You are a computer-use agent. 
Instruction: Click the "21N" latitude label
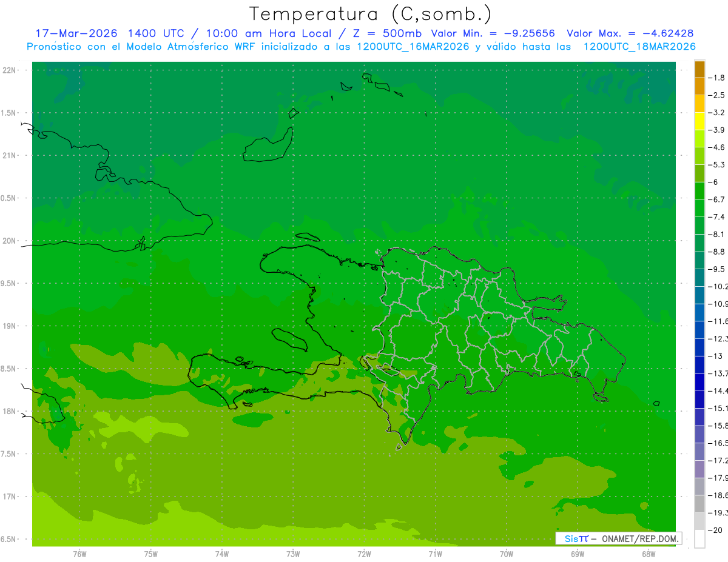pos(10,156)
